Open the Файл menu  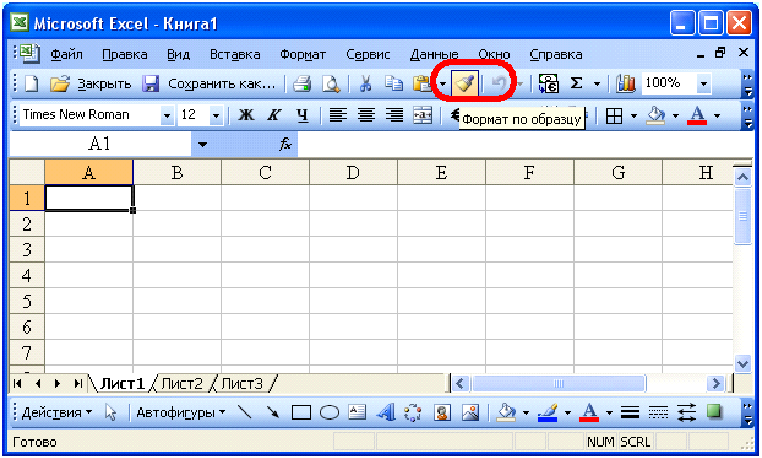pyautogui.click(x=67, y=54)
